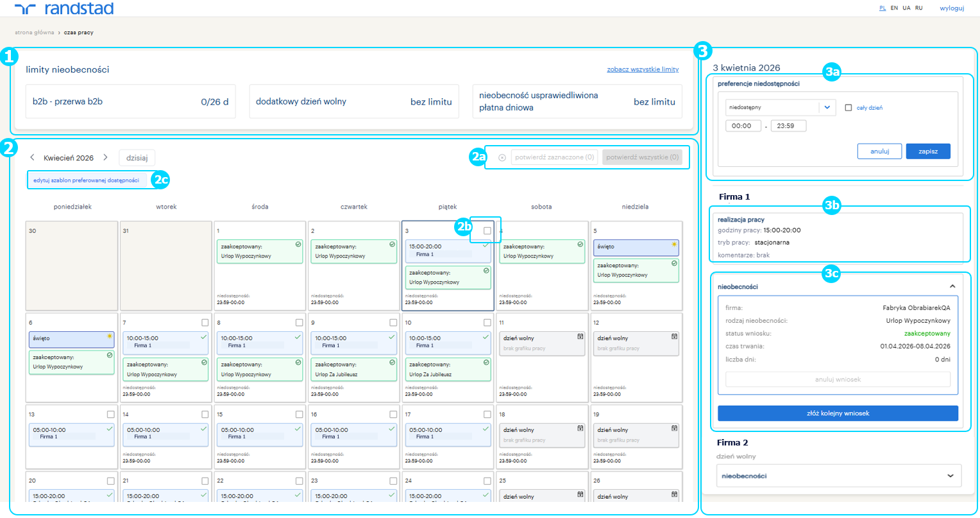Enable the 'cały dzień' checkbox

(849, 108)
